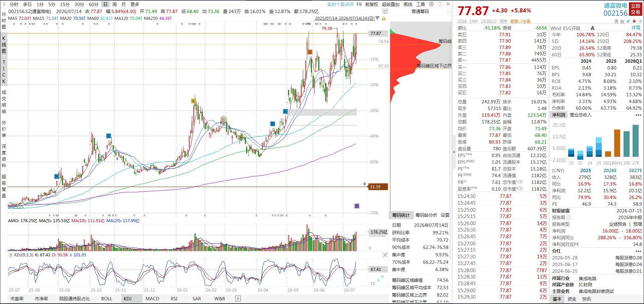This screenshot has height=304, width=644.
Task: Switch to weekly 周 period
Action: click(x=114, y=4)
